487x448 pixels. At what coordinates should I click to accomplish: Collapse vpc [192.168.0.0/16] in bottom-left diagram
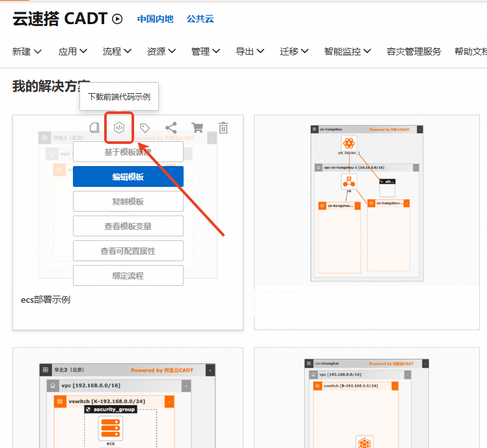[x=186, y=386]
